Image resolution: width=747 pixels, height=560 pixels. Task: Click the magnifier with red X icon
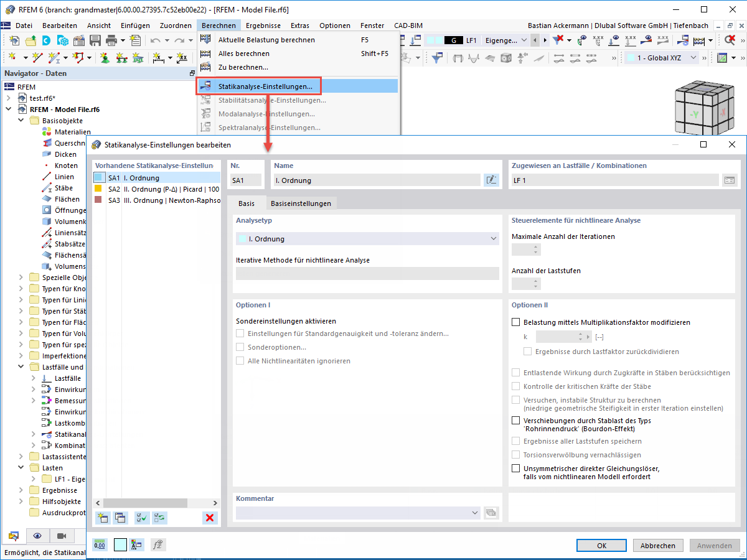click(x=730, y=40)
